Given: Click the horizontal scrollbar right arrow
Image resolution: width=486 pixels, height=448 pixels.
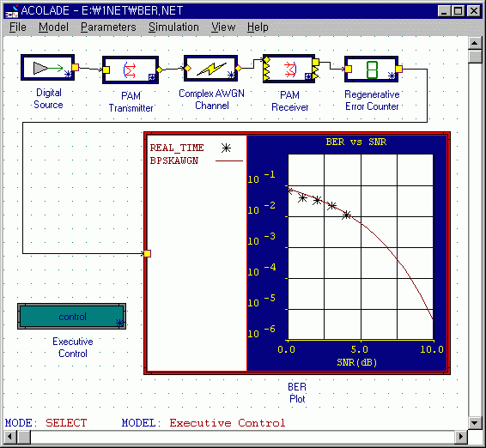Looking at the screenshot, I should click(461, 437).
